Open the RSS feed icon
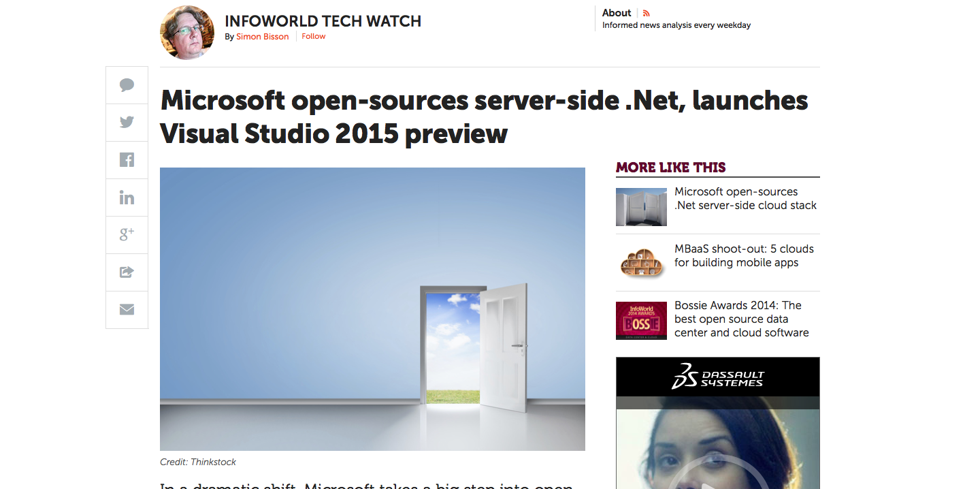The width and height of the screenshot is (980, 489). (647, 13)
